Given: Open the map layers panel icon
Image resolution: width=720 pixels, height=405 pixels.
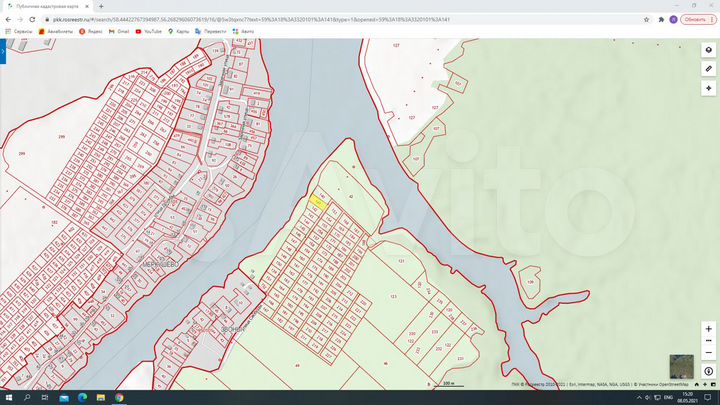Looking at the screenshot, I should point(709,50).
